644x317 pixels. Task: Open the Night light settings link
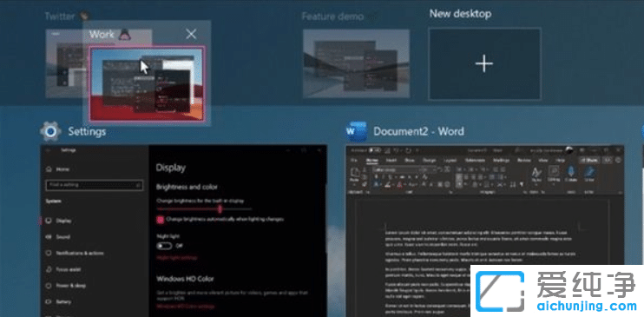pyautogui.click(x=177, y=258)
